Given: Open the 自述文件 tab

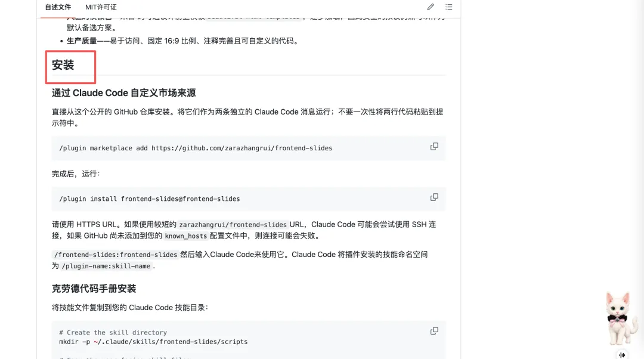Looking at the screenshot, I should (x=58, y=7).
